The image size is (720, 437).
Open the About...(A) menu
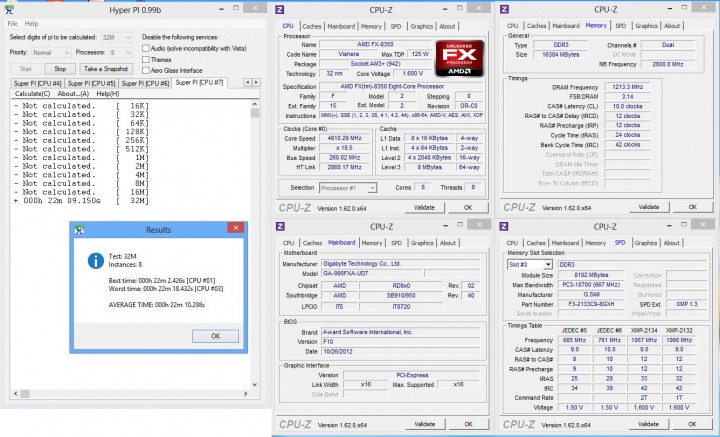pyautogui.click(x=73, y=94)
